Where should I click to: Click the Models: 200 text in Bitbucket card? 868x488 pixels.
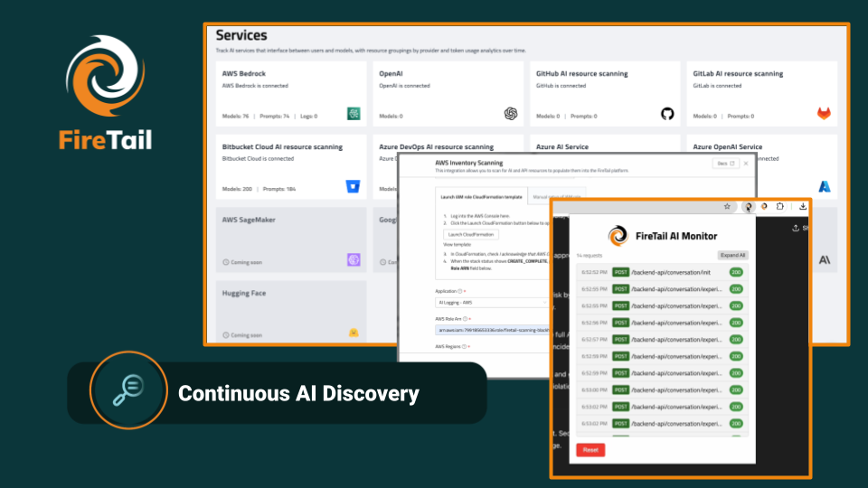(x=237, y=189)
